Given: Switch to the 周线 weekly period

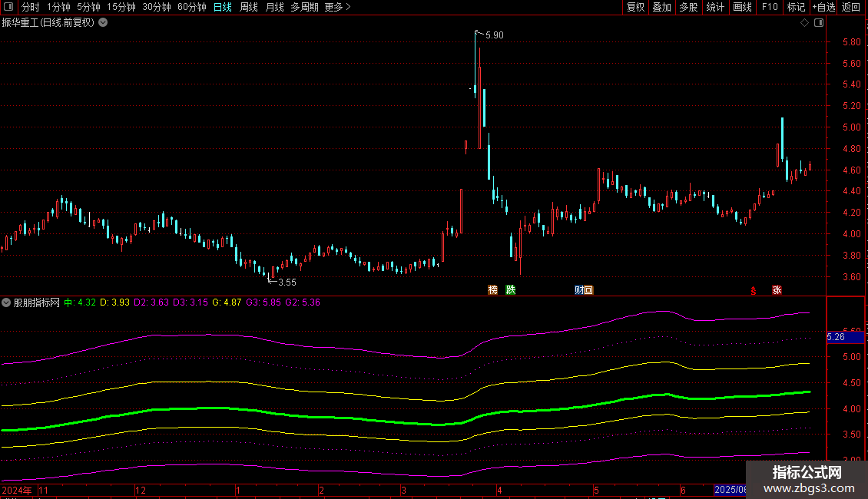Looking at the screenshot, I should coord(249,7).
